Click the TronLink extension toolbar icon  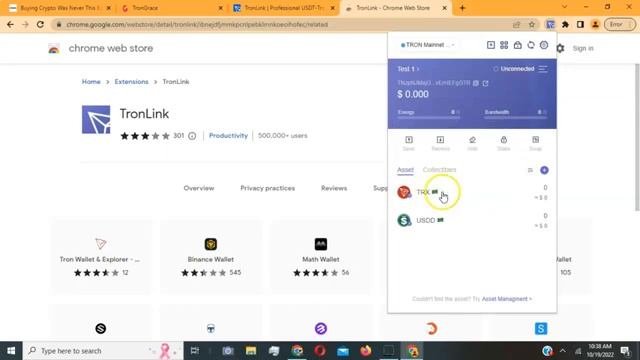click(x=550, y=24)
